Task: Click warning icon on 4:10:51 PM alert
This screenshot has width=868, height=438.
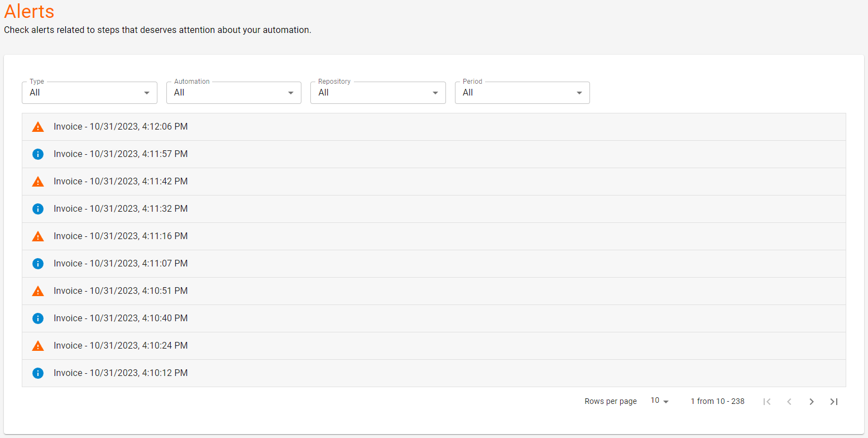Action: click(x=38, y=291)
